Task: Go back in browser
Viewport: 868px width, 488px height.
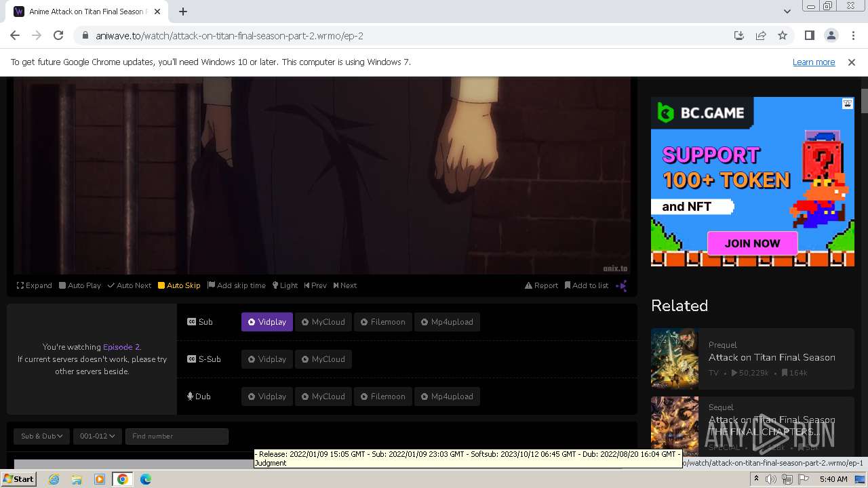Action: coord(15,36)
